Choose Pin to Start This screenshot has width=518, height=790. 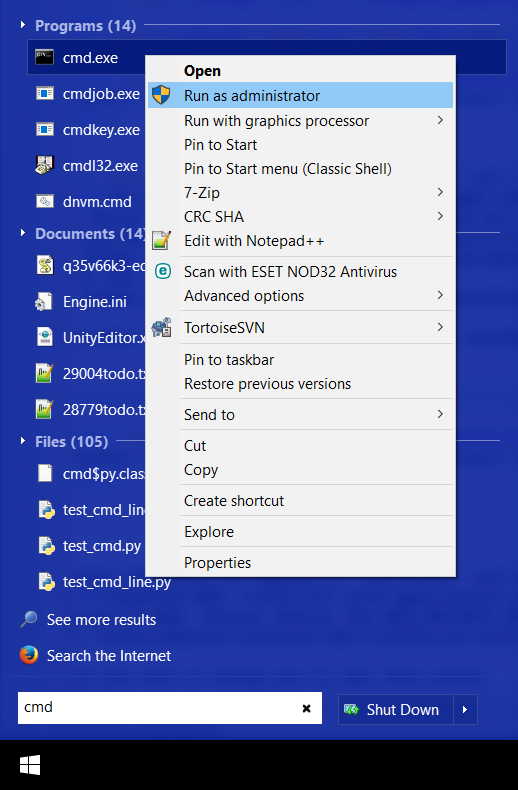300,145
